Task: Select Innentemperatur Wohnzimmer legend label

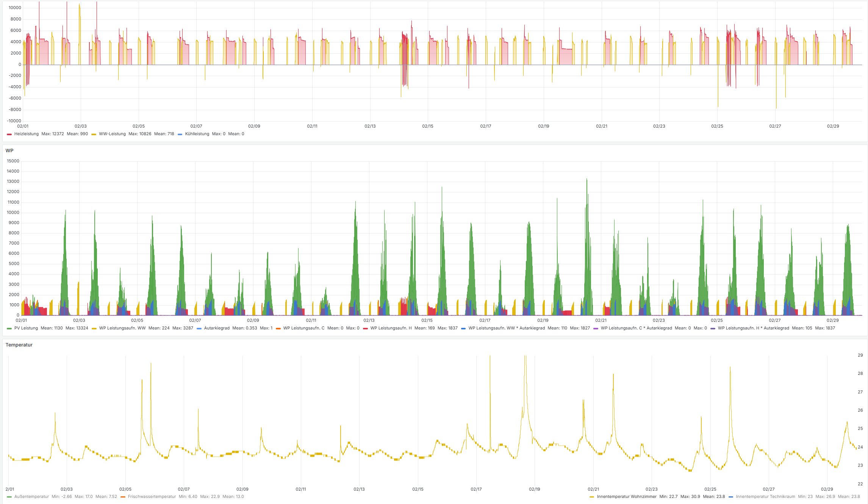Action: pos(626,497)
